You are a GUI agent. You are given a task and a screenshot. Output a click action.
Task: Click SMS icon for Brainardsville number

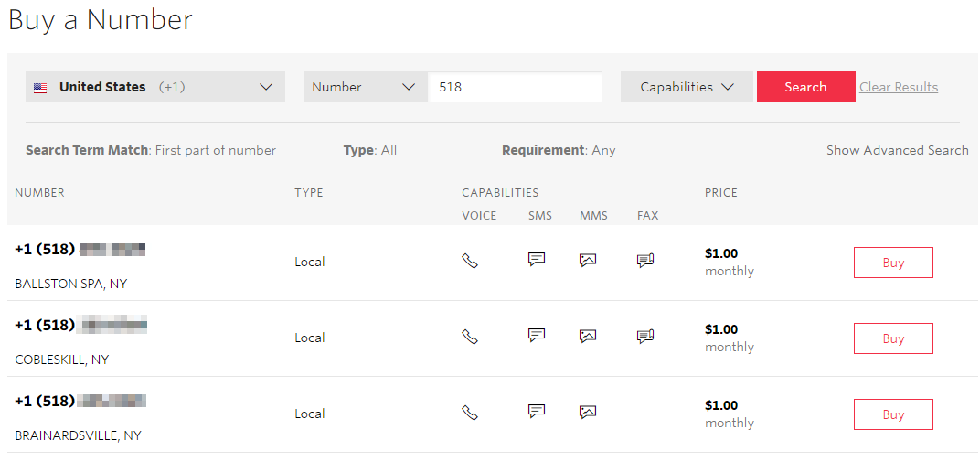[x=537, y=412]
